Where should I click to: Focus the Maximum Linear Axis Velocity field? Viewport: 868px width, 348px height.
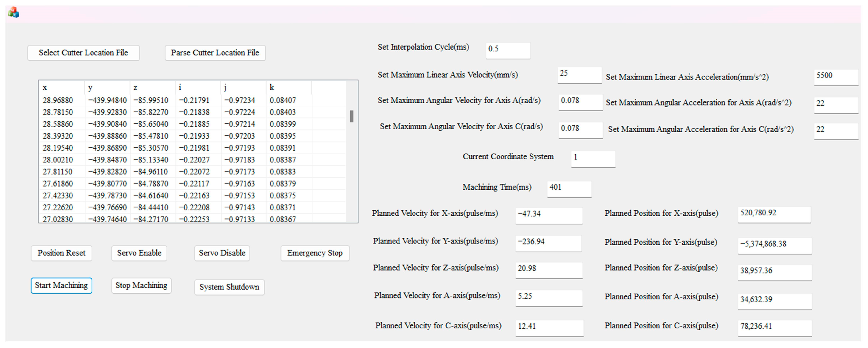[580, 75]
